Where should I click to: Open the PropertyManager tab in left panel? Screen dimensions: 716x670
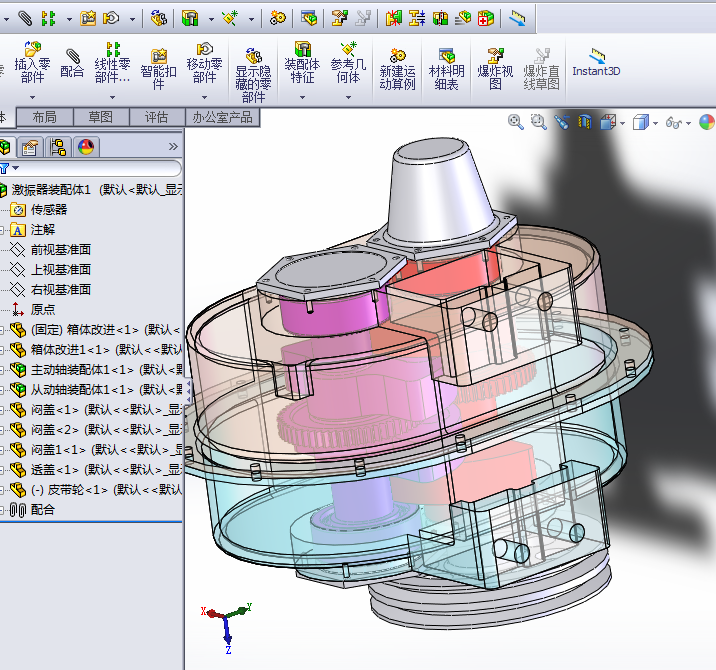click(30, 147)
